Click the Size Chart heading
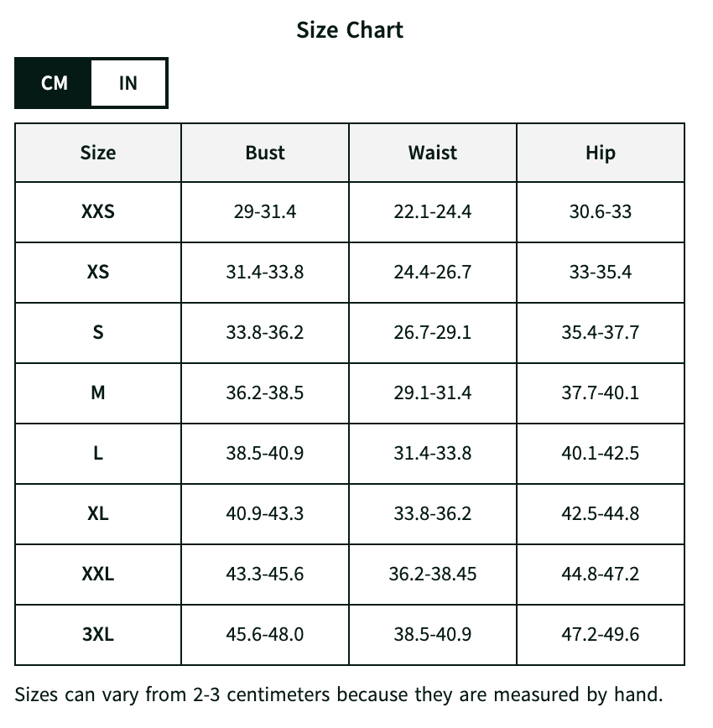 tap(350, 30)
